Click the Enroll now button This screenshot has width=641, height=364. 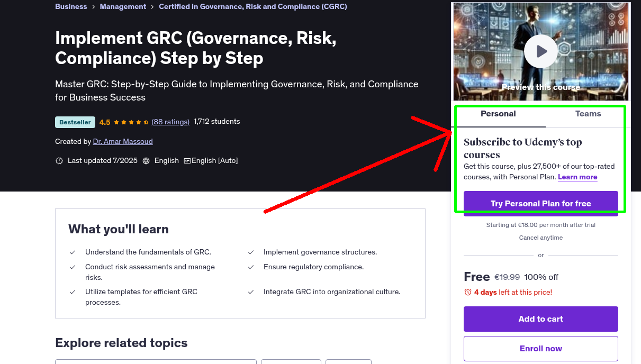pyautogui.click(x=541, y=349)
